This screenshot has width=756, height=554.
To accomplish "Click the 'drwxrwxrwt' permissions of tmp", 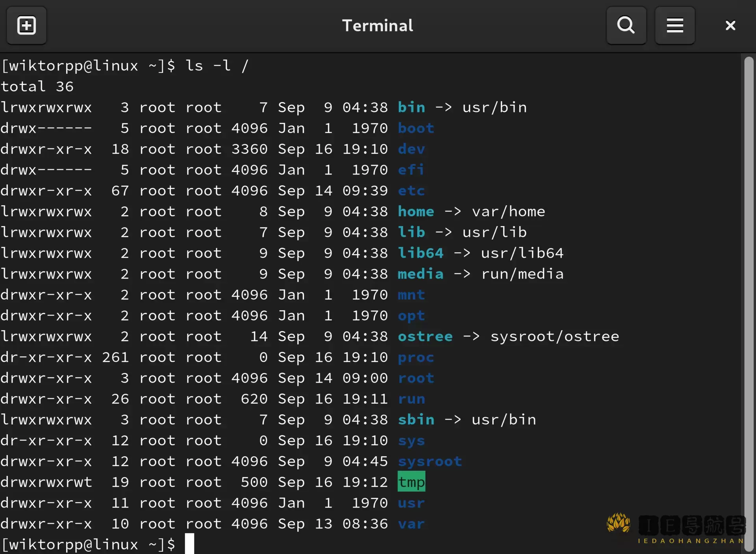I will tap(46, 482).
